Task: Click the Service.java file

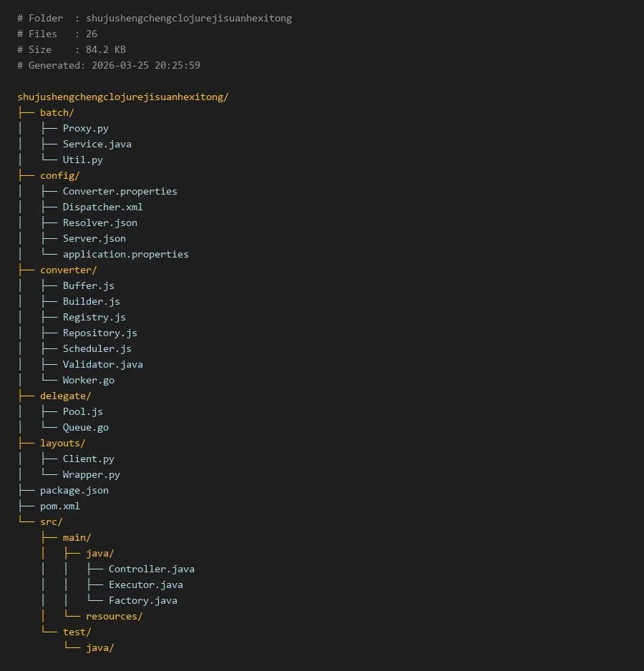Action: pyautogui.click(x=97, y=144)
